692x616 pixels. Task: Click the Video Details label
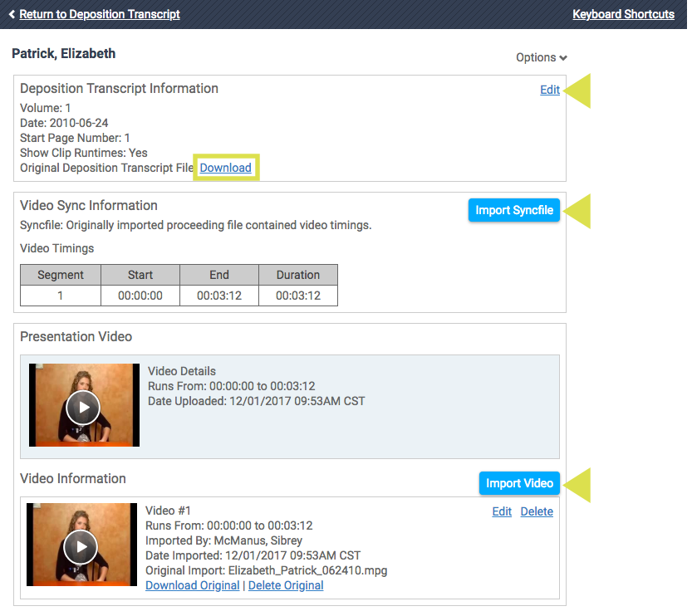pos(182,371)
